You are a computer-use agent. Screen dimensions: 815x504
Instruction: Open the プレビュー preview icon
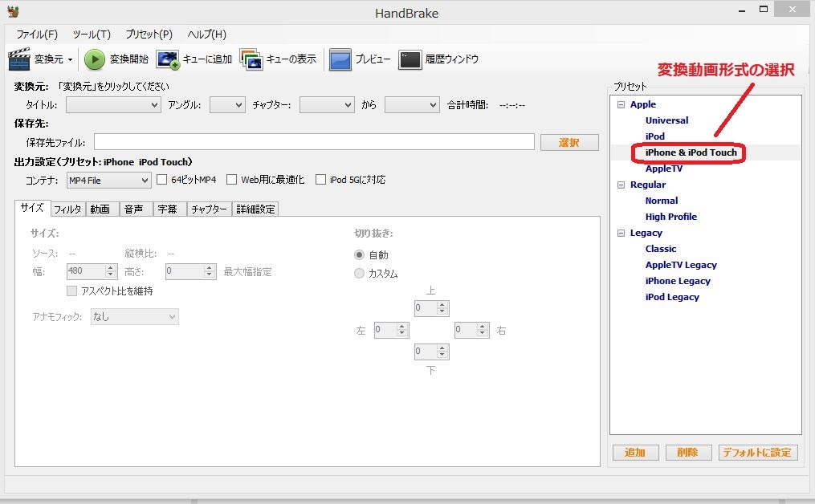point(340,59)
